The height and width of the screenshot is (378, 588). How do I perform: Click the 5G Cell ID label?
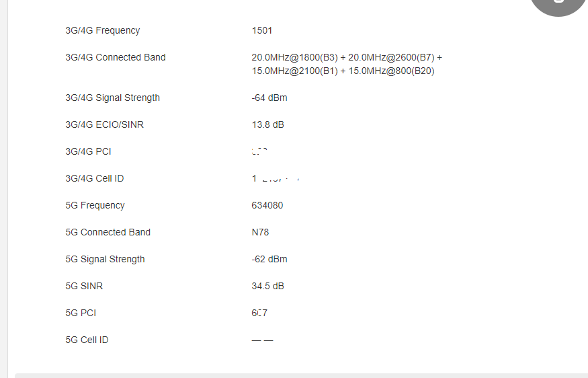coord(87,340)
